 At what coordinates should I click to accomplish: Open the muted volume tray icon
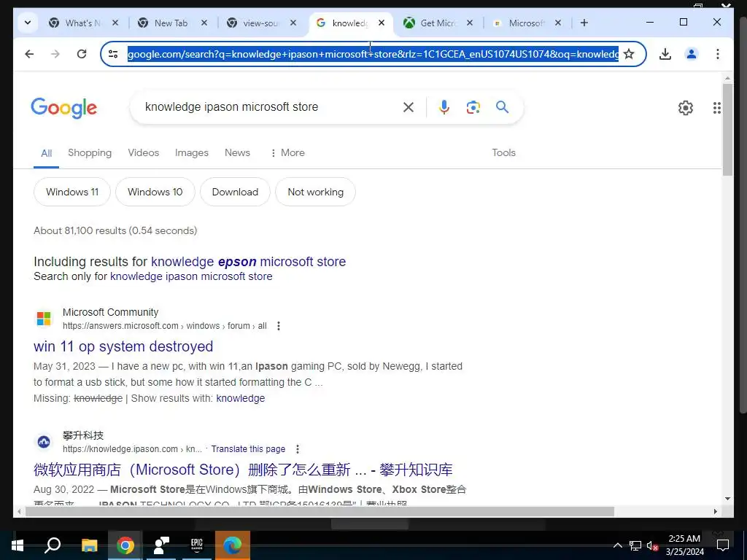pyautogui.click(x=652, y=545)
